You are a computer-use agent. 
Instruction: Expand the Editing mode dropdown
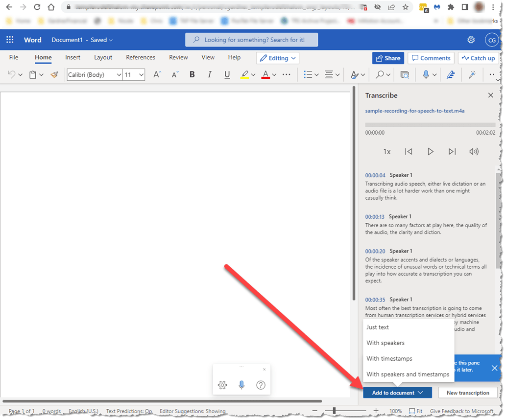click(x=277, y=58)
